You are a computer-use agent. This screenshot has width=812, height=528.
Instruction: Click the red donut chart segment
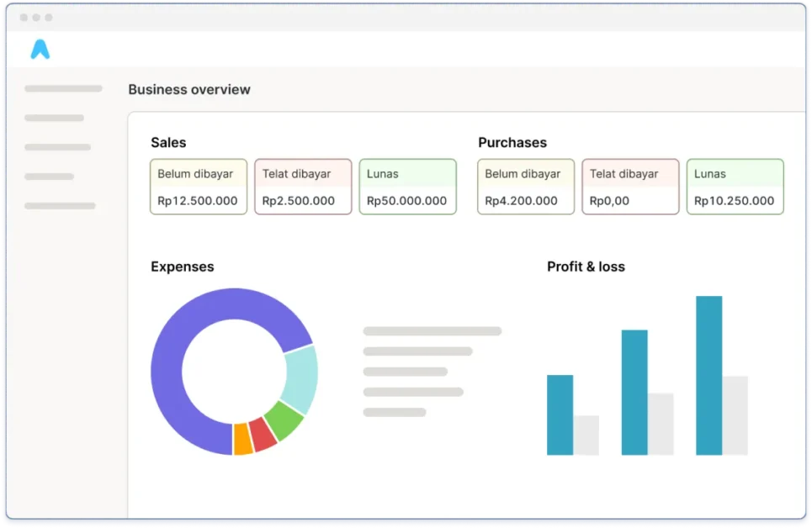(x=263, y=436)
